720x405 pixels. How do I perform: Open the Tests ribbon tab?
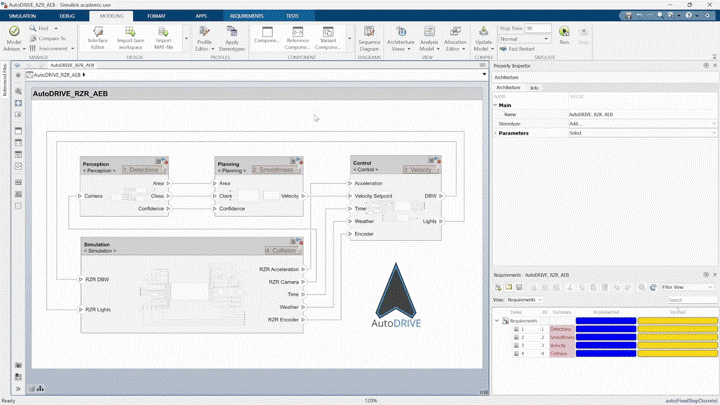click(x=292, y=16)
